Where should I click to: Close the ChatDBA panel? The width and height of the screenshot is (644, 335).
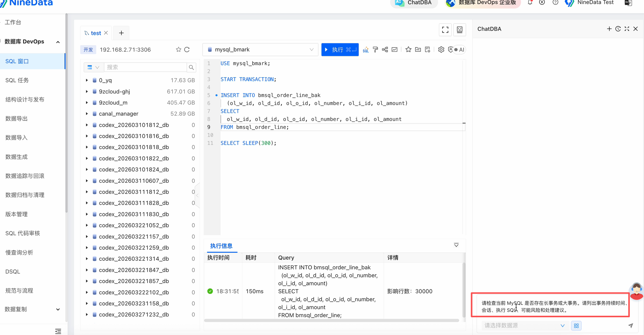coord(636,29)
